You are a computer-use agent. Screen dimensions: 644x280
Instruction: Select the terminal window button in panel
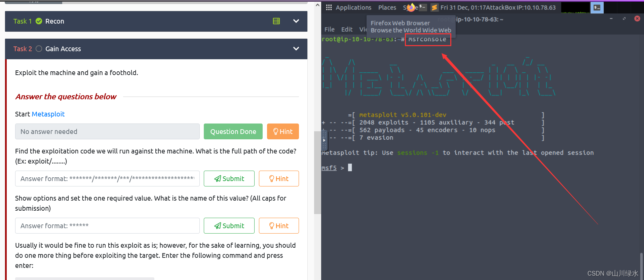click(x=597, y=7)
